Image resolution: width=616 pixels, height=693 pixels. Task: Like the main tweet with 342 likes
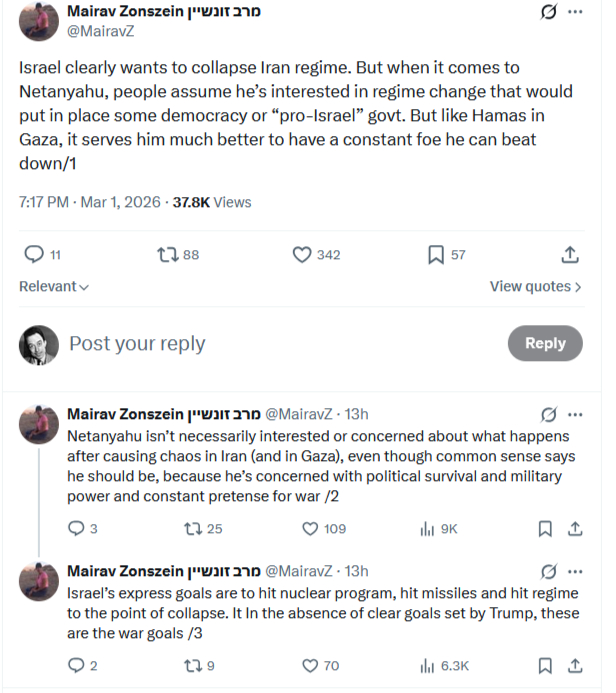(x=302, y=255)
